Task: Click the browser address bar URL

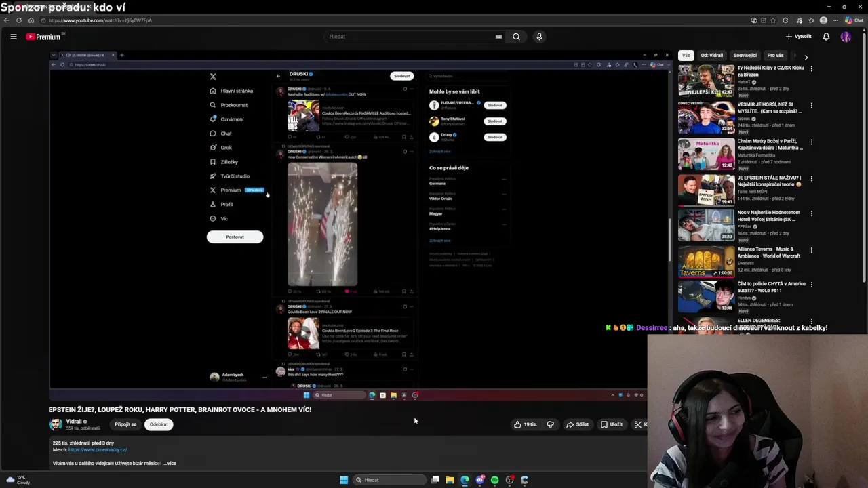Action: (x=100, y=20)
